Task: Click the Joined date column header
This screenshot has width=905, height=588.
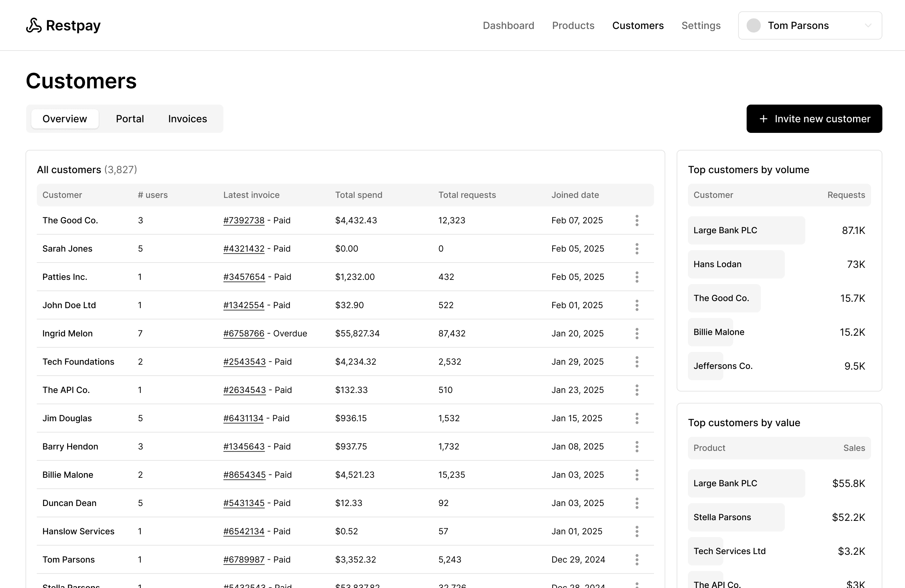Action: coord(575,195)
